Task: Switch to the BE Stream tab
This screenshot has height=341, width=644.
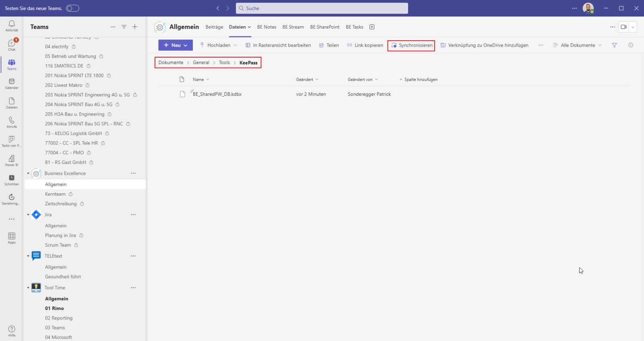Action: 293,27
